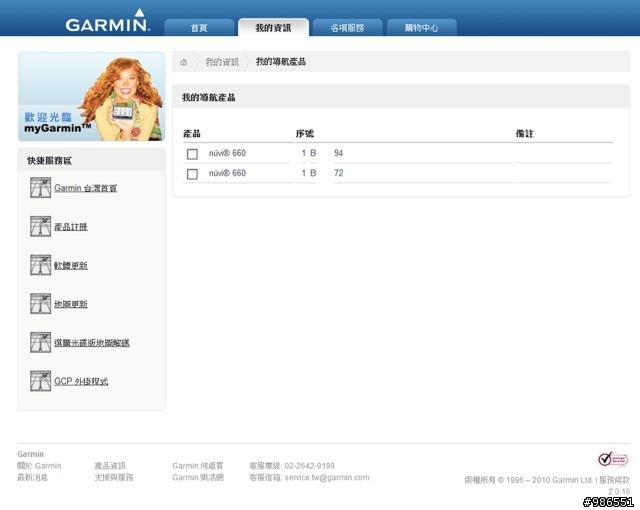Click footer link Garmin 傳處買
The width and height of the screenshot is (640, 510).
point(198,466)
